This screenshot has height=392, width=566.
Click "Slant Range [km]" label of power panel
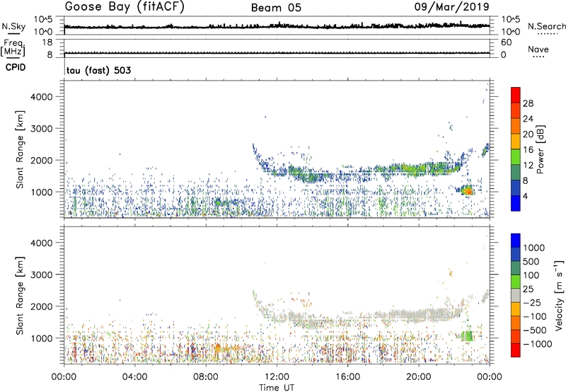[20, 149]
